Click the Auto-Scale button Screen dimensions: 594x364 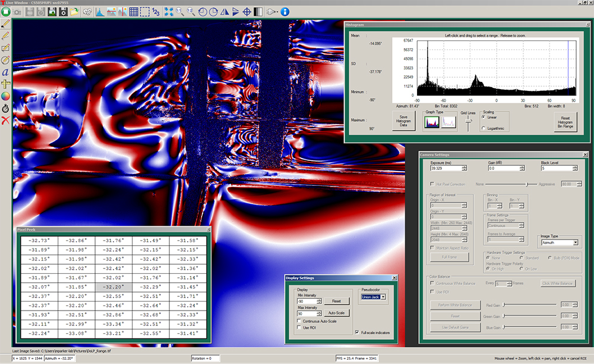tap(336, 313)
